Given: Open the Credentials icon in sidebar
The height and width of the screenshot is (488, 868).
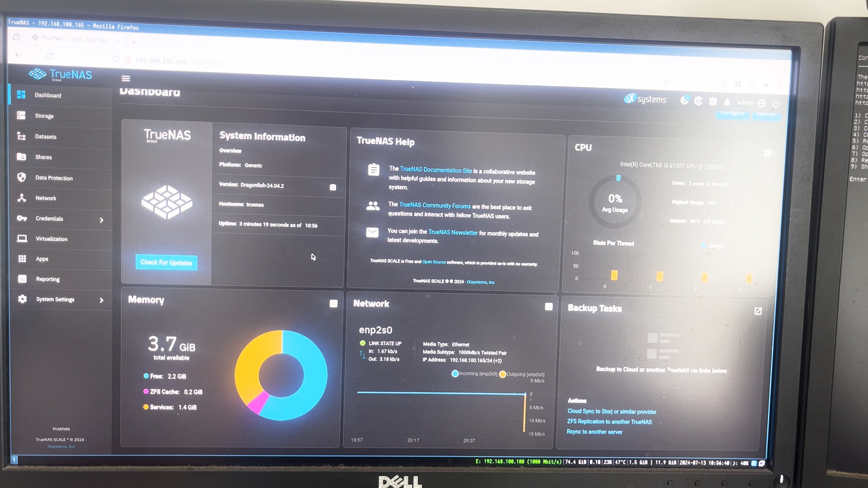Looking at the screenshot, I should point(21,218).
